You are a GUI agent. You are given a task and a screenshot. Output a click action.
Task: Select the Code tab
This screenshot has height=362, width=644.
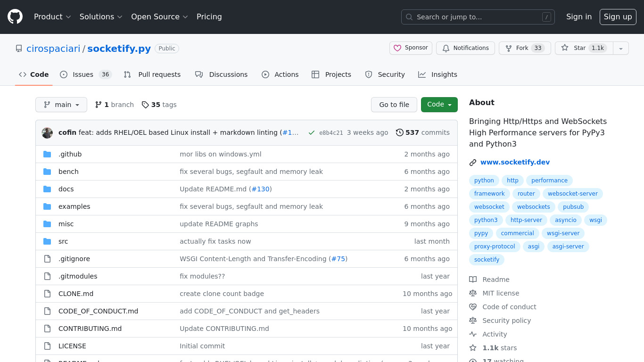34,74
